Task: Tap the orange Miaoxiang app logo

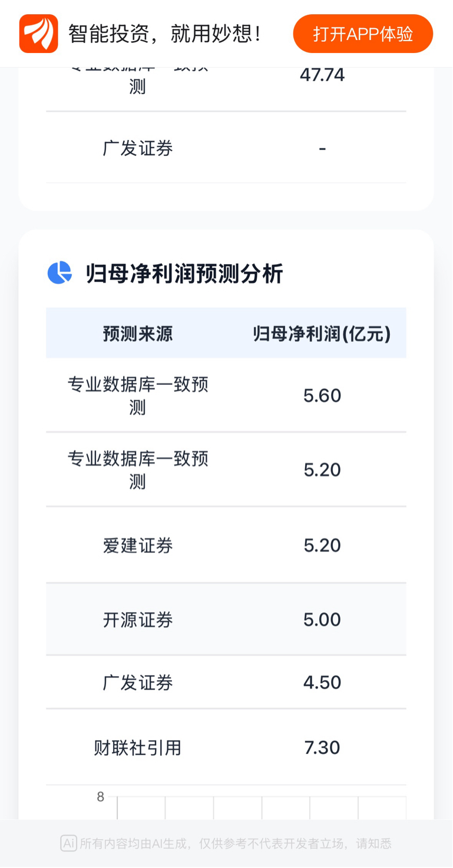Action: [x=39, y=34]
